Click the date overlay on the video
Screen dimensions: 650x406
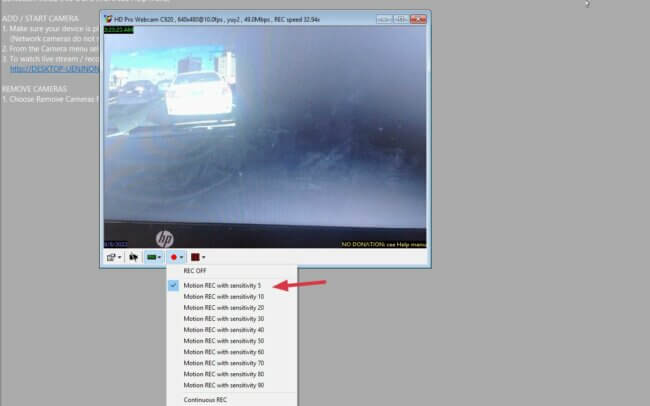click(x=116, y=244)
